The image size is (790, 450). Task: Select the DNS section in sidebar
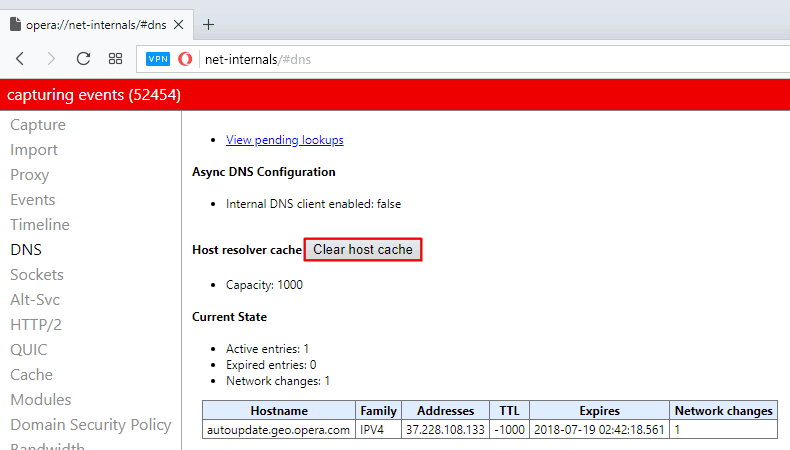[x=26, y=250]
